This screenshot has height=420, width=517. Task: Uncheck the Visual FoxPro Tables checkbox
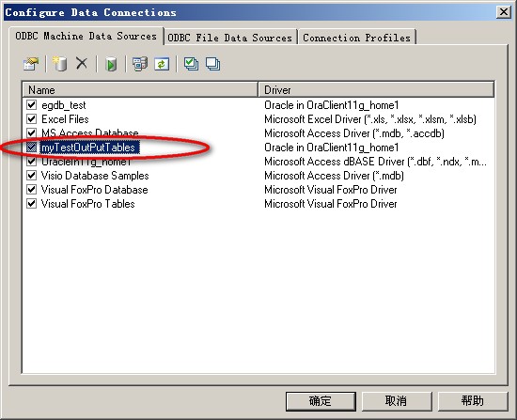[x=31, y=204]
